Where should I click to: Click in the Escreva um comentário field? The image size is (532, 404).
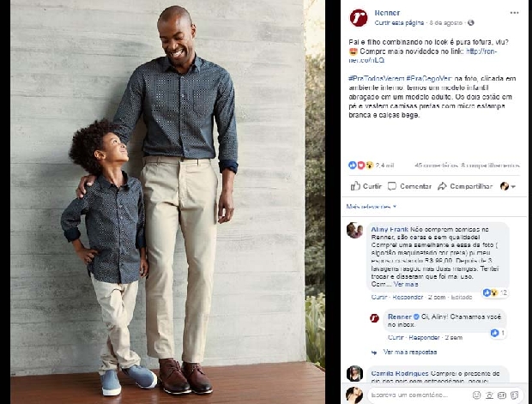[x=419, y=395]
